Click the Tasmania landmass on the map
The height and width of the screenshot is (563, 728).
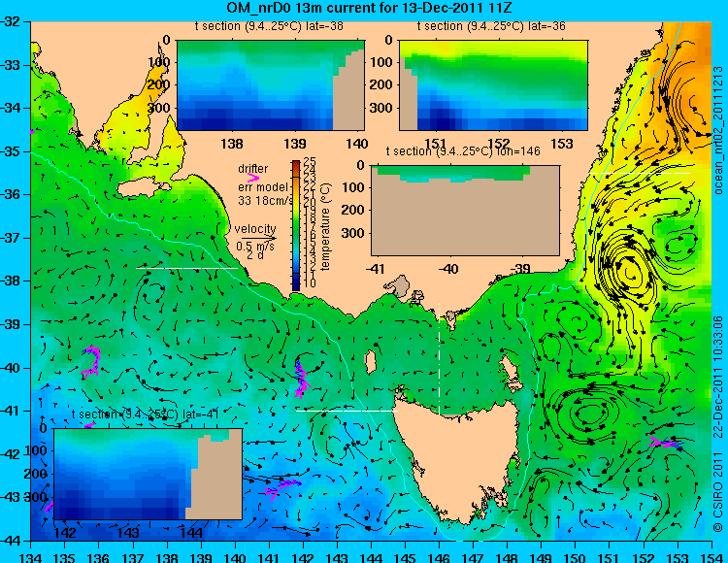pos(457,459)
